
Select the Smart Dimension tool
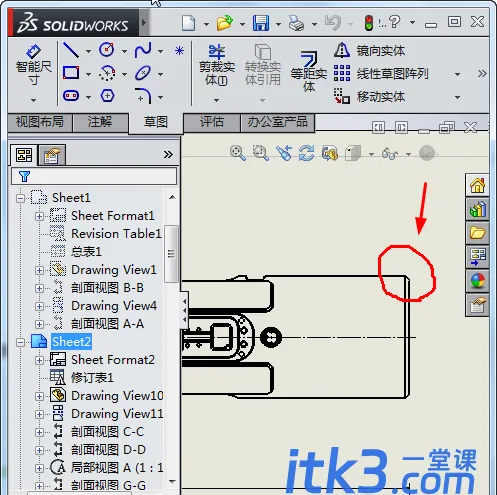[33, 65]
